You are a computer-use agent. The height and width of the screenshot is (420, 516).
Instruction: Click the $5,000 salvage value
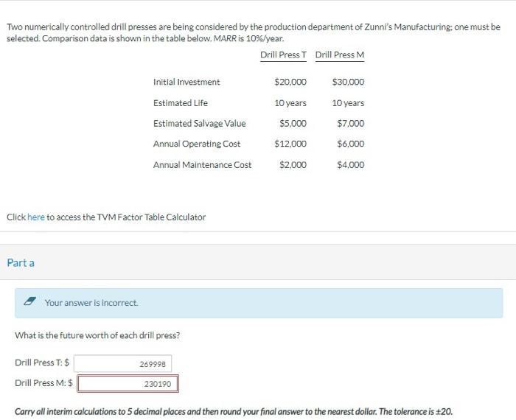pos(293,123)
